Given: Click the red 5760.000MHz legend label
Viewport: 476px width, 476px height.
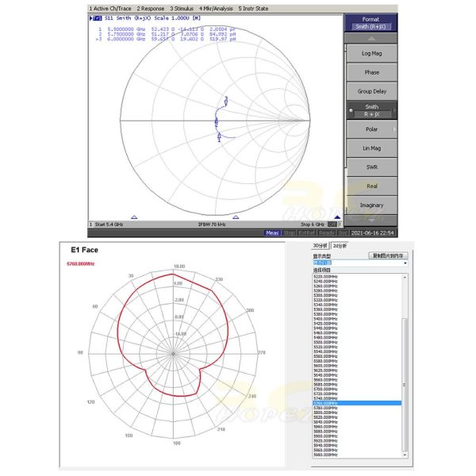Looking at the screenshot, I should pos(80,264).
